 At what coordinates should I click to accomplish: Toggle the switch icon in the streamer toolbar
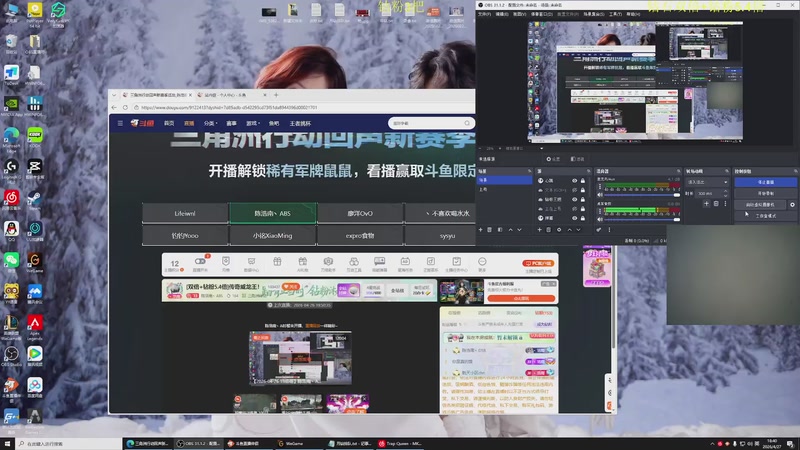coord(200,262)
